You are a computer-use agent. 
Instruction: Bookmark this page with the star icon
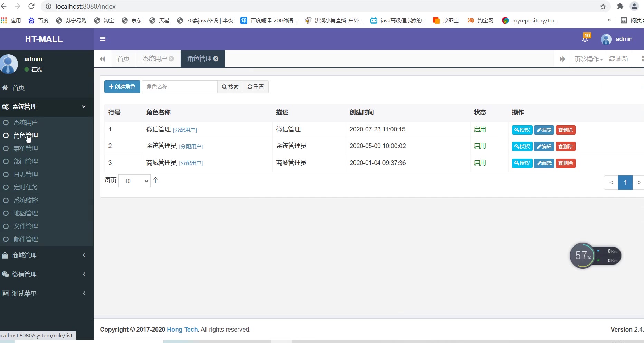(603, 6)
